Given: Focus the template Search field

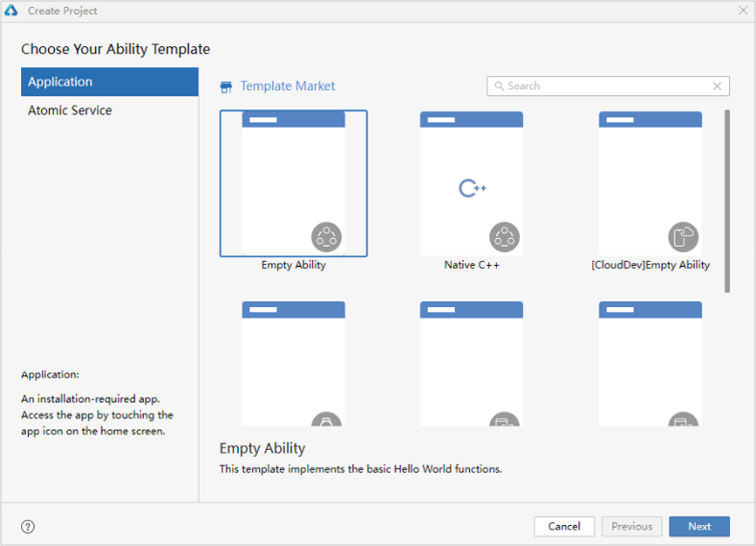Looking at the screenshot, I should (x=607, y=86).
